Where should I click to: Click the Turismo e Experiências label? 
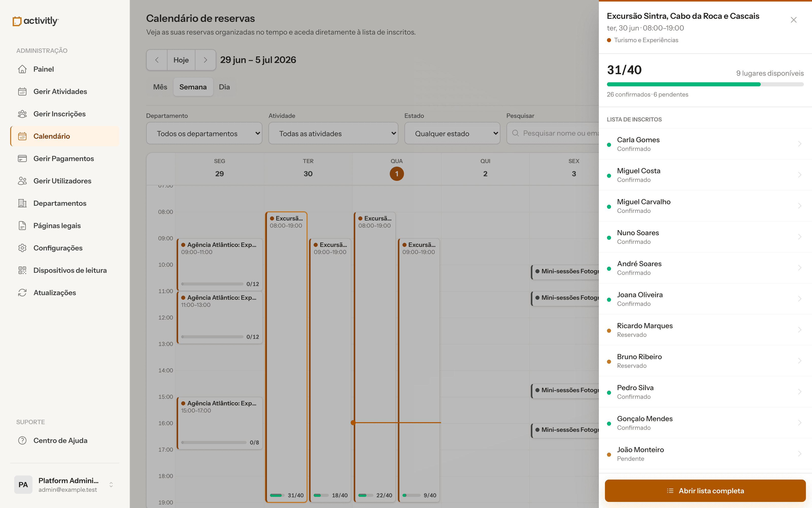click(646, 40)
